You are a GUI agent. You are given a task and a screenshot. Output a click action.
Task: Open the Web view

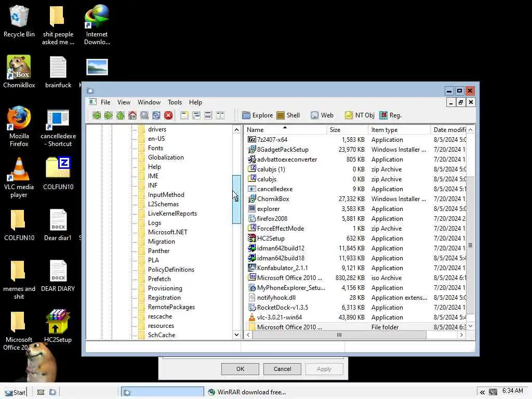(322, 115)
